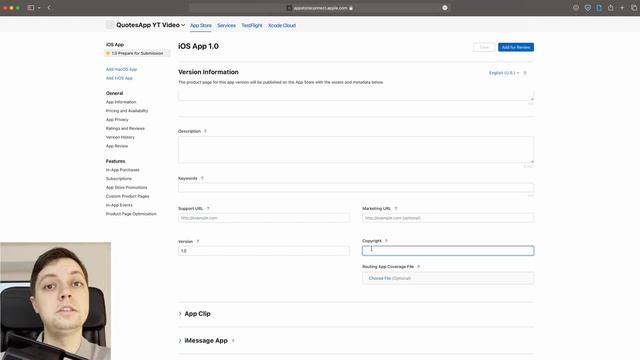Click the Routing App Coverage File help icon
Screen dimensions: 640x360
(x=418, y=267)
